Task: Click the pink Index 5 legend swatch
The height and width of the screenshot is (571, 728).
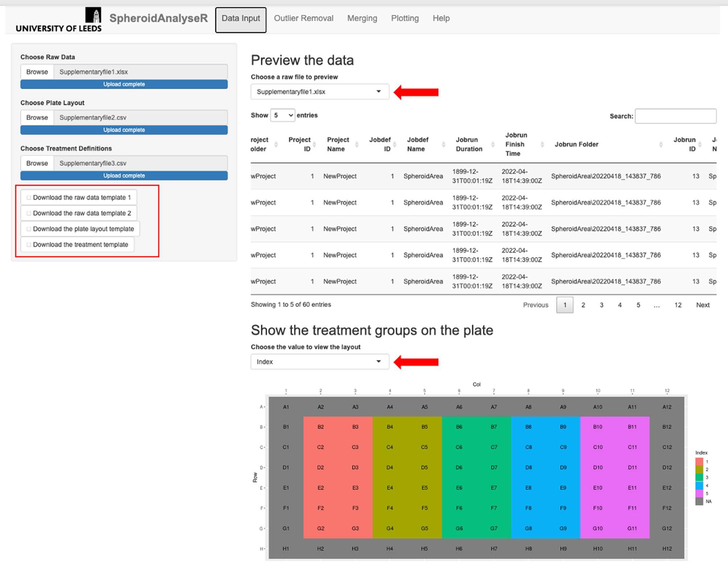Action: (x=699, y=493)
